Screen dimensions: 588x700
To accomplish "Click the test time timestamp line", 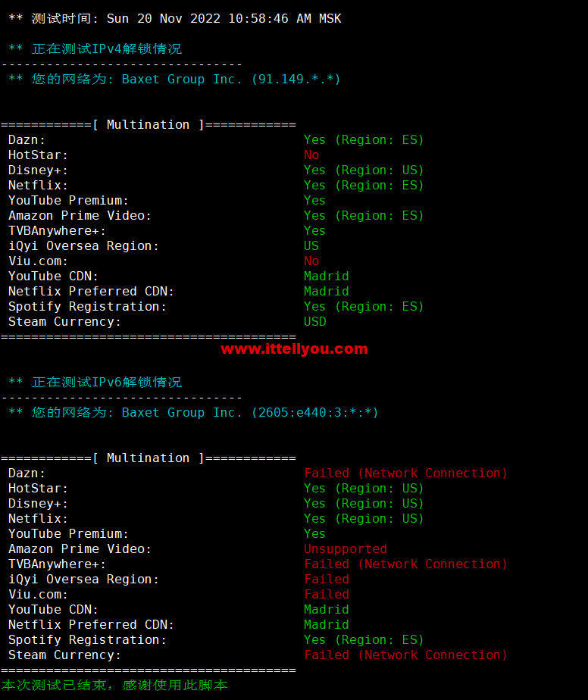I will click(x=175, y=18).
